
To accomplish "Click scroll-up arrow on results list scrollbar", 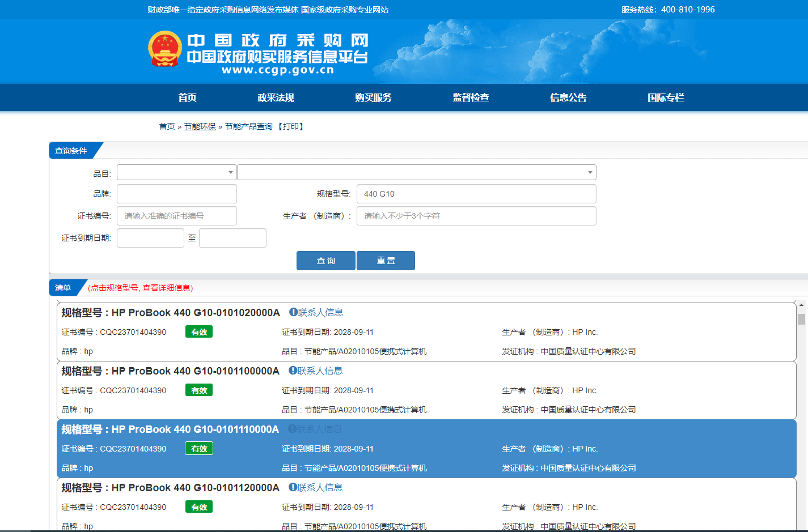I will coord(801,305).
